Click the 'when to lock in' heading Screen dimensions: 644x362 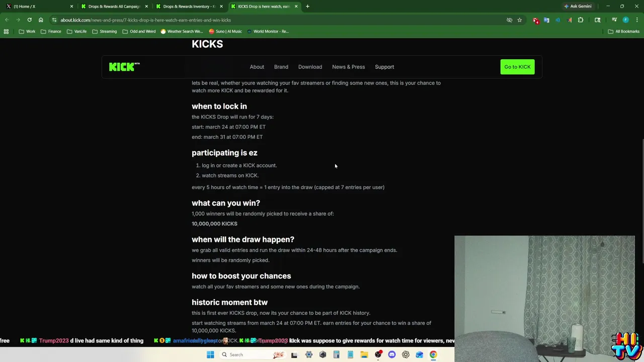219,106
